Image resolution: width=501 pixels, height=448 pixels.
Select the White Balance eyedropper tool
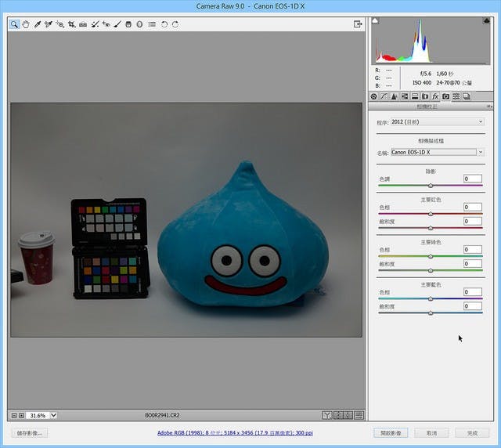[38, 24]
